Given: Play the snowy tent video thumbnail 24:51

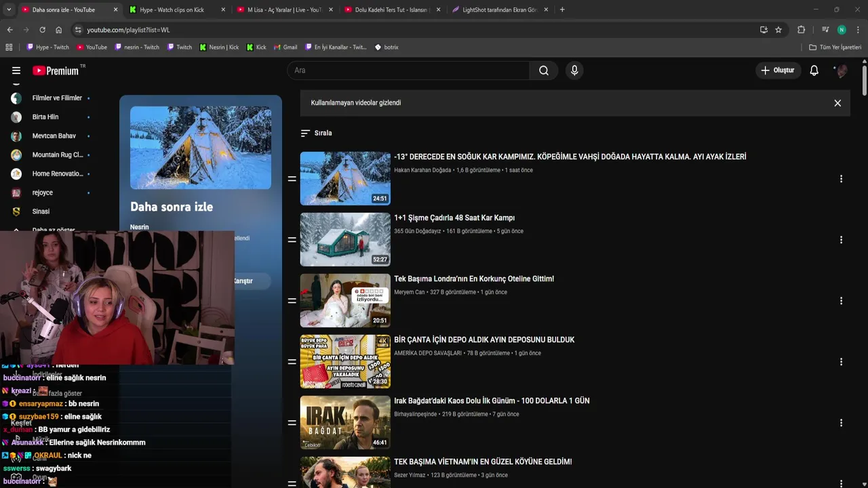Looking at the screenshot, I should (x=345, y=178).
